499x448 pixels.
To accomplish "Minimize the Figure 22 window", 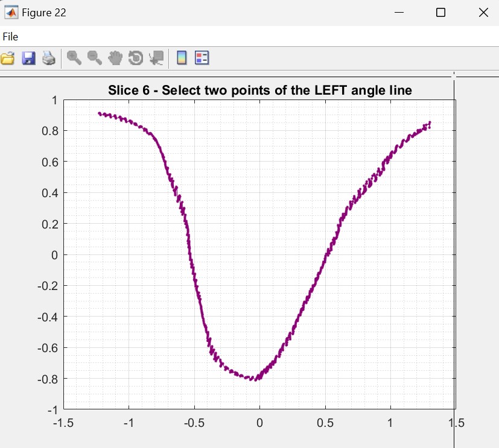I will click(399, 13).
